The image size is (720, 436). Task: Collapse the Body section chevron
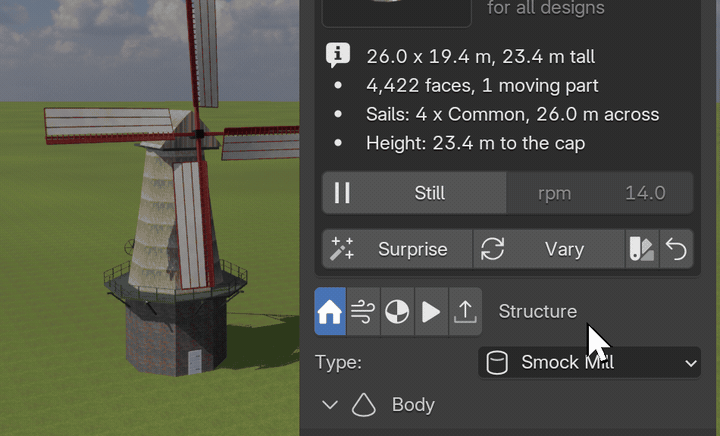click(330, 405)
